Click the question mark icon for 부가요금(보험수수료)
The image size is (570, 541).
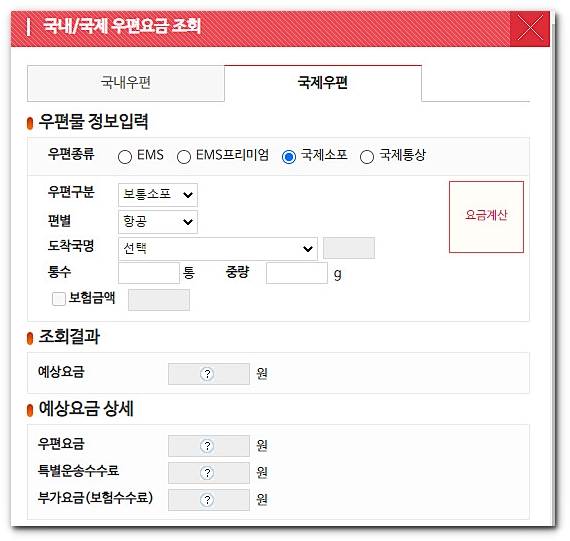click(207, 500)
